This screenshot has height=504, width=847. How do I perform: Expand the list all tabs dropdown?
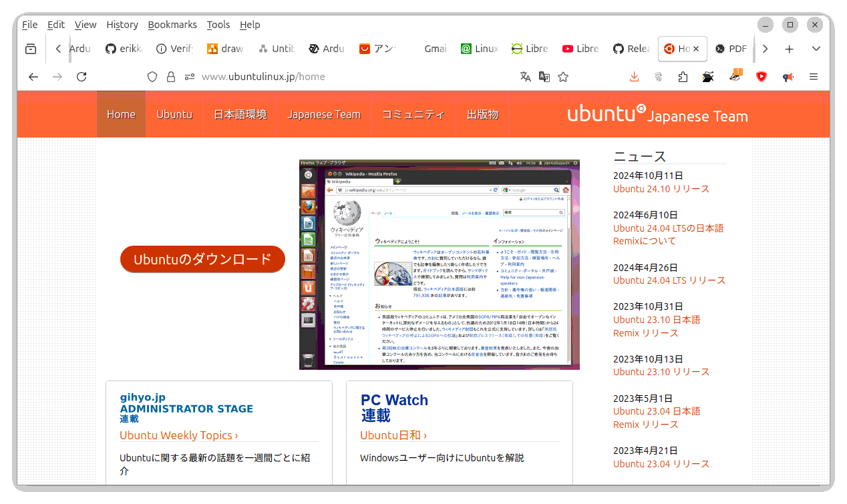click(x=816, y=49)
